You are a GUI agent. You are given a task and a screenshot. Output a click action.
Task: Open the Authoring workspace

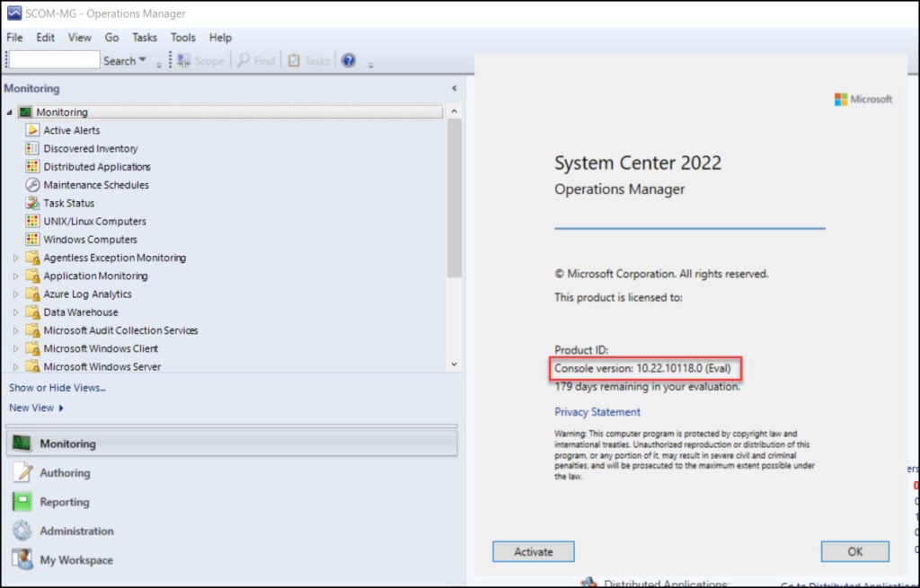click(232, 472)
